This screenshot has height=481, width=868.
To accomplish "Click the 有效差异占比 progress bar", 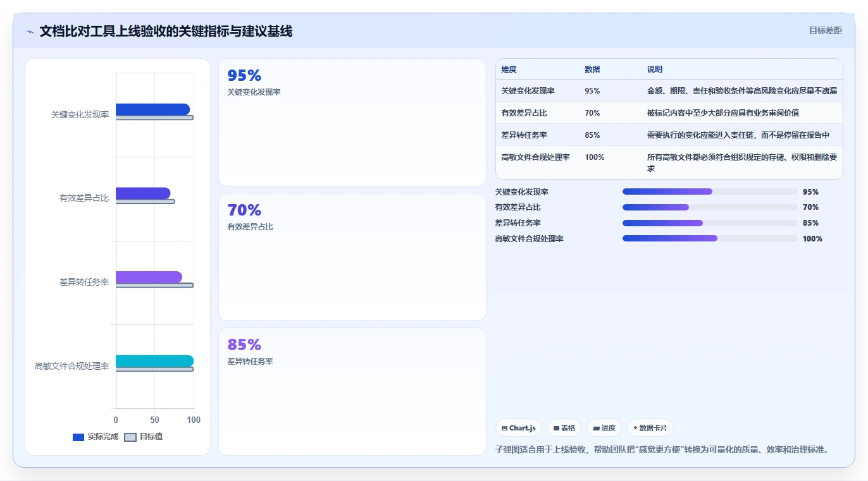I will click(x=710, y=207).
